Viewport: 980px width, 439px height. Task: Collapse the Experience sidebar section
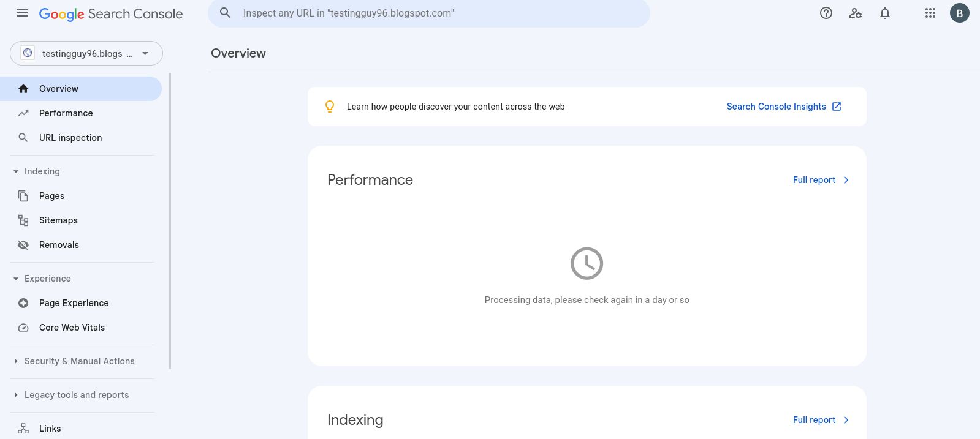pyautogui.click(x=16, y=279)
